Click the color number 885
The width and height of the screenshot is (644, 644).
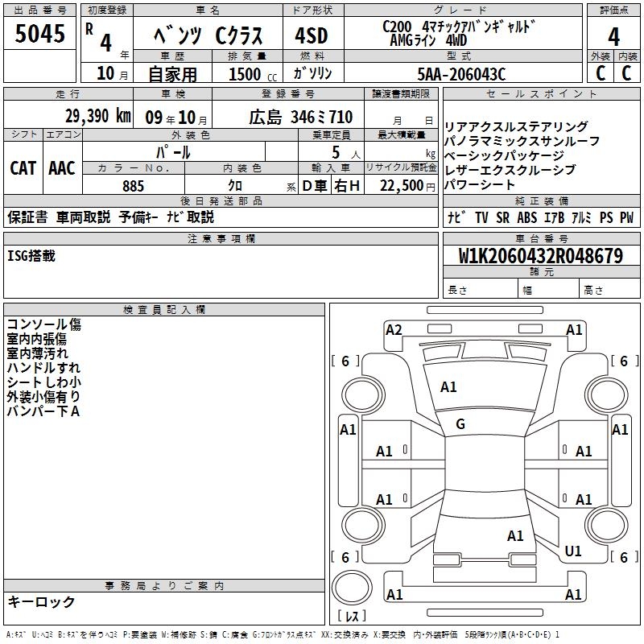tap(133, 186)
